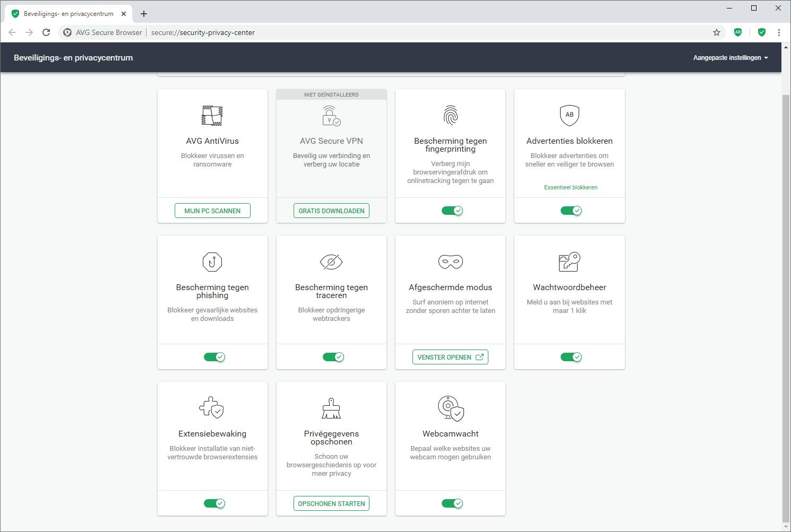Click the Bescherming tegen phishing title
The image size is (791, 532).
pos(212,291)
